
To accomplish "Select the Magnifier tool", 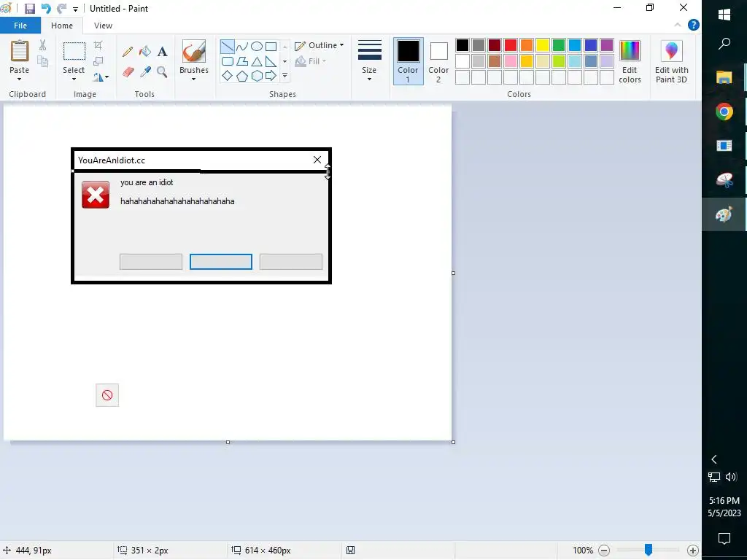I will [162, 72].
